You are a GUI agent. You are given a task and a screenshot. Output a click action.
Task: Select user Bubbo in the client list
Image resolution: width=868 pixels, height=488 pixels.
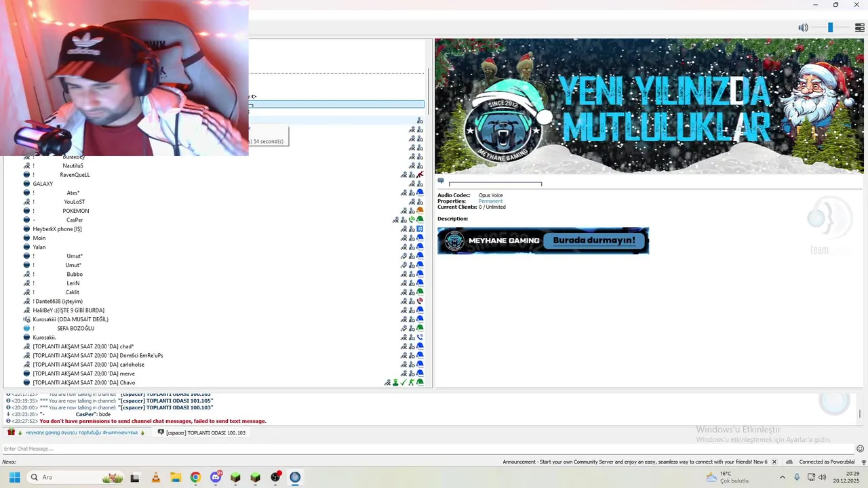click(75, 274)
